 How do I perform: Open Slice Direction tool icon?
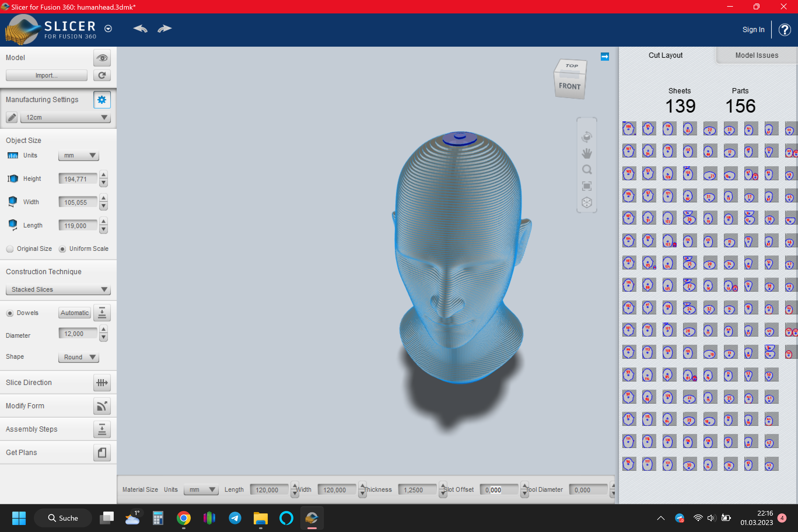pos(102,383)
